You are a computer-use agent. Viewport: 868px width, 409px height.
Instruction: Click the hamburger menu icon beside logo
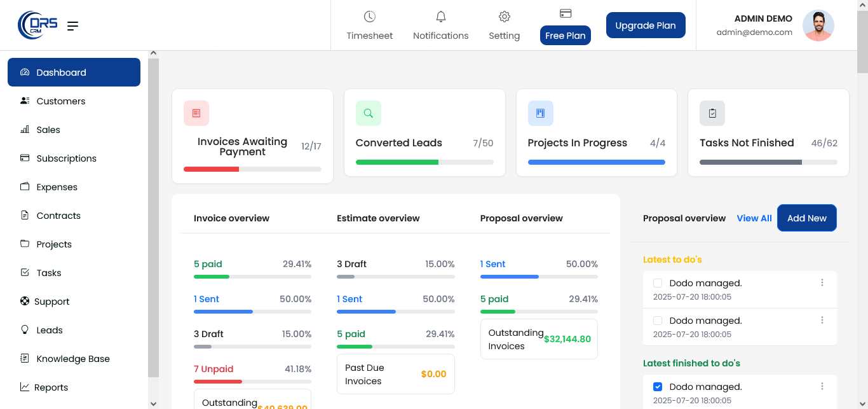[73, 26]
